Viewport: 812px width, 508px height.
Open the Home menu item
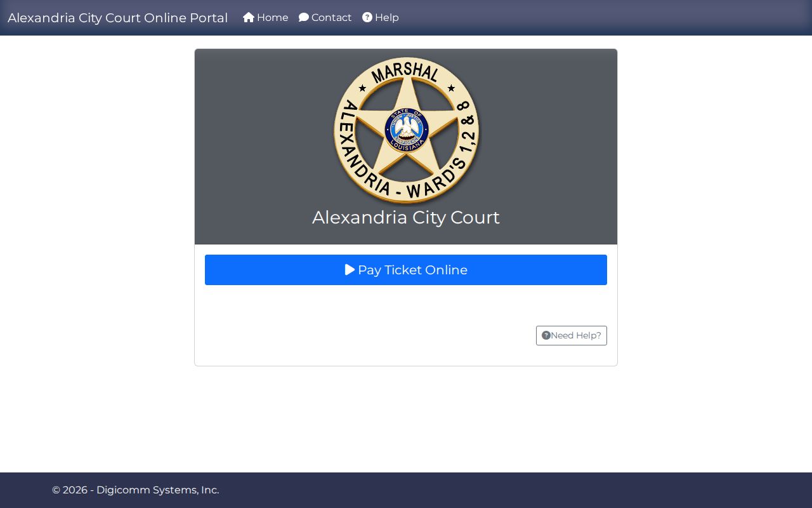click(266, 18)
